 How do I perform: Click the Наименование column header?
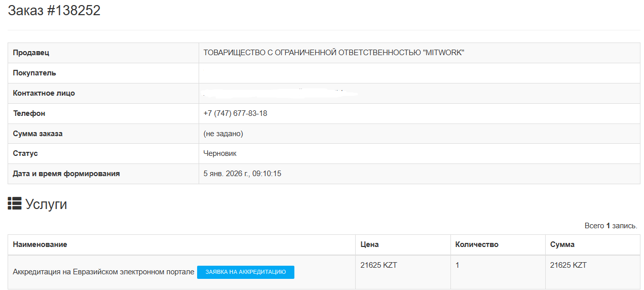click(x=40, y=244)
